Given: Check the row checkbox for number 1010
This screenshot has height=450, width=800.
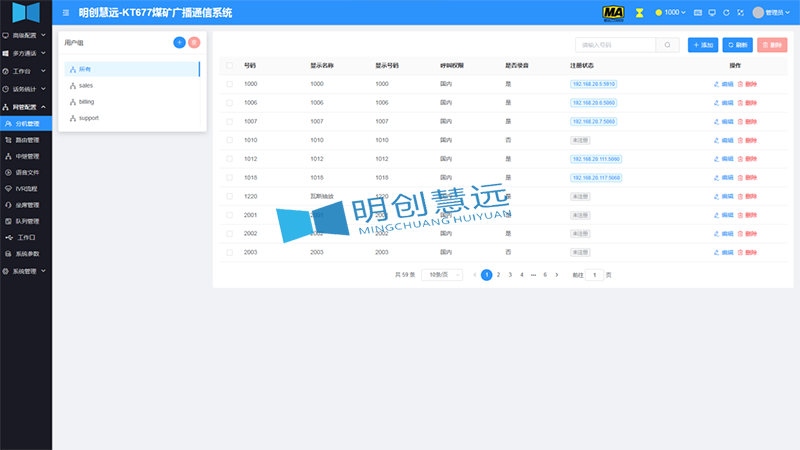Looking at the screenshot, I should point(229,140).
